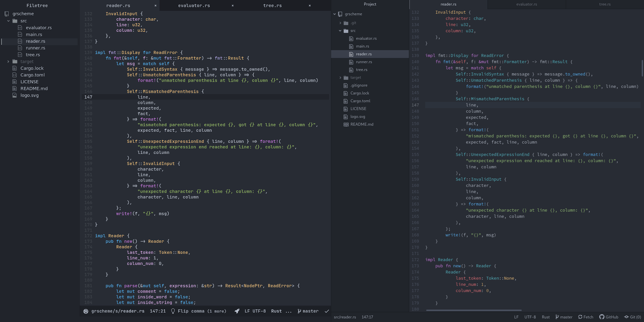The width and height of the screenshot is (644, 322).
Task: Click the lightbulb code-action icon in the left modeline
Action: click(173, 311)
